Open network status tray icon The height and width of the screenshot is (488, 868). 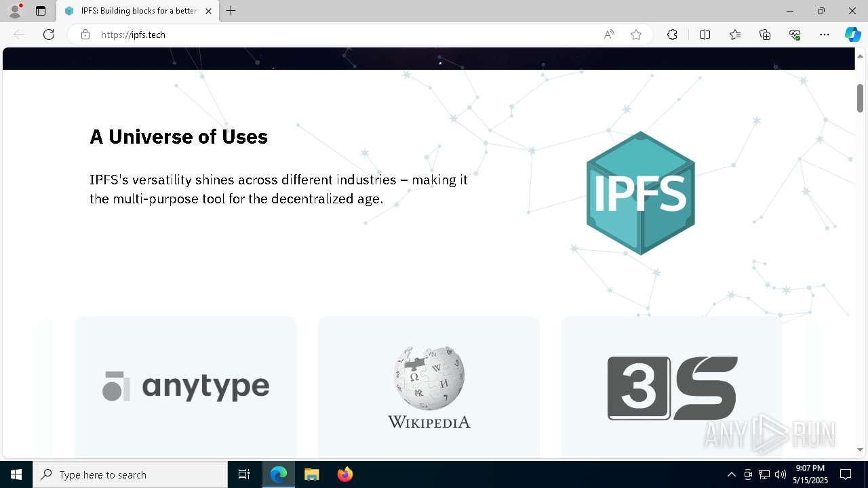tap(764, 474)
